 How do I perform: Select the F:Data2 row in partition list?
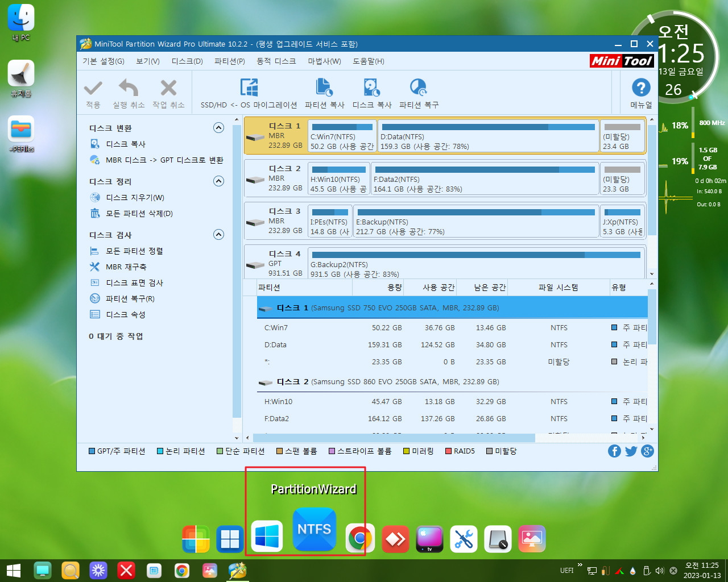point(452,418)
